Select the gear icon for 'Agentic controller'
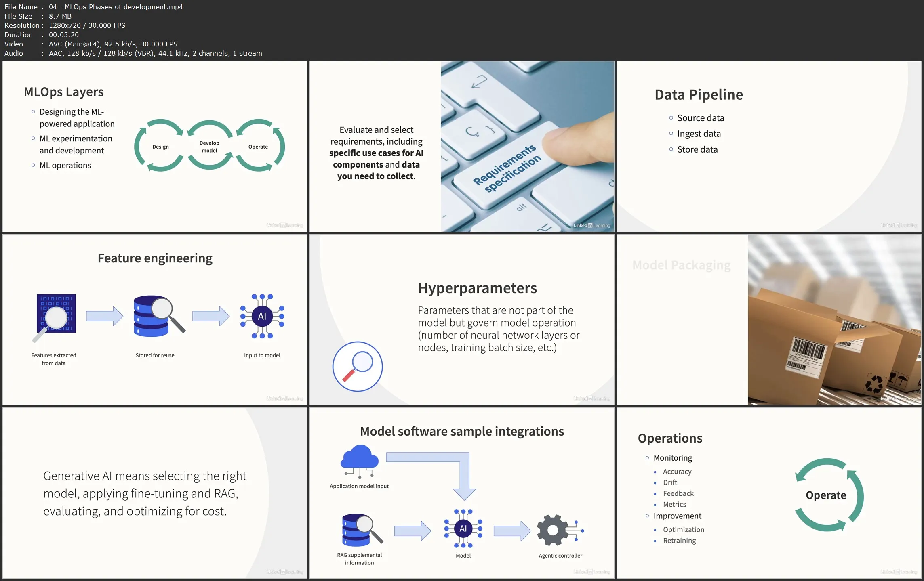The image size is (924, 581). pyautogui.click(x=553, y=529)
